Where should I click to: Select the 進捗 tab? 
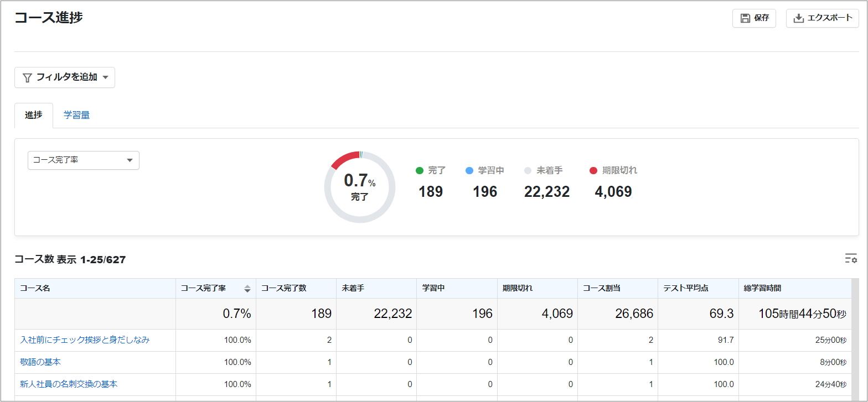point(34,115)
